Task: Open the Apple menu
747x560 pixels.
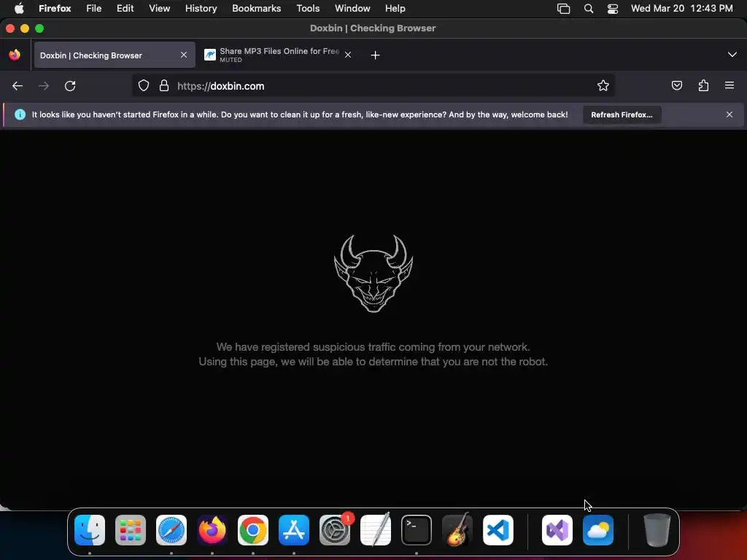Action: (x=19, y=8)
